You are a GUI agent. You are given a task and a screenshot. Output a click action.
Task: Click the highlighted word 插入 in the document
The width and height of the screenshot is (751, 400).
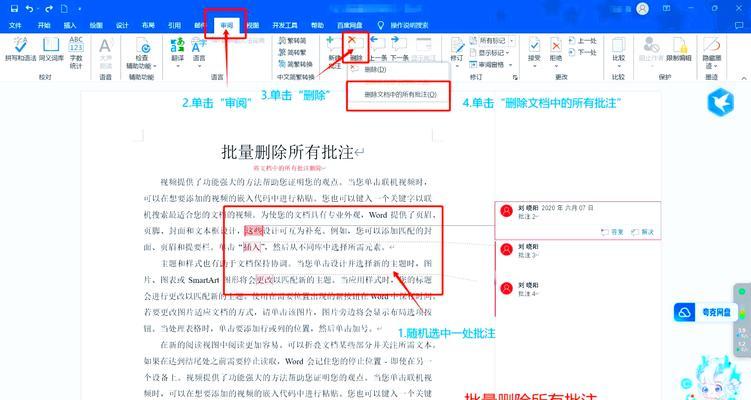[251, 247]
